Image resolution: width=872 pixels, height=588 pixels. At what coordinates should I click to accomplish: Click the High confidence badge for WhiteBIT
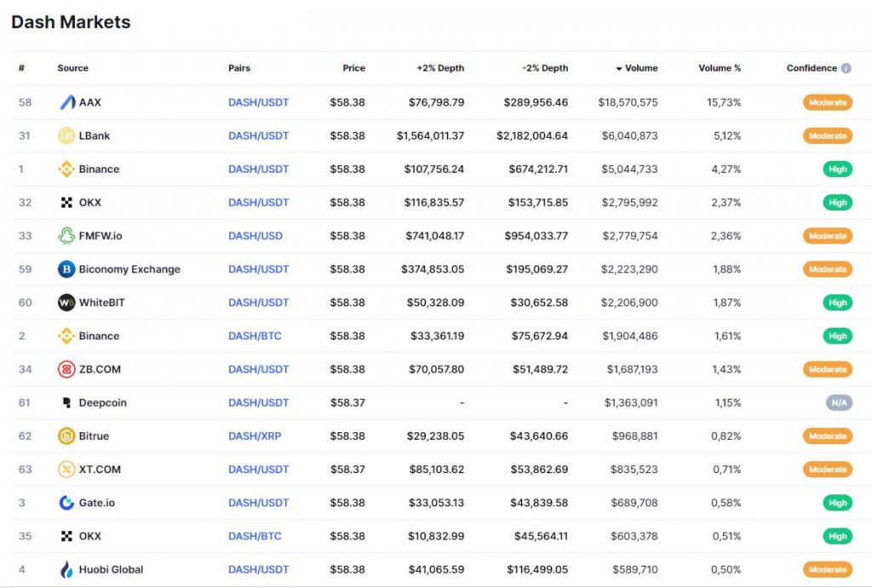coord(837,302)
